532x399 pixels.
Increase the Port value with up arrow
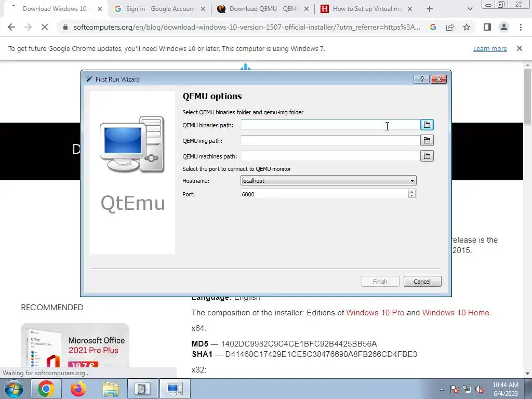[x=412, y=192]
